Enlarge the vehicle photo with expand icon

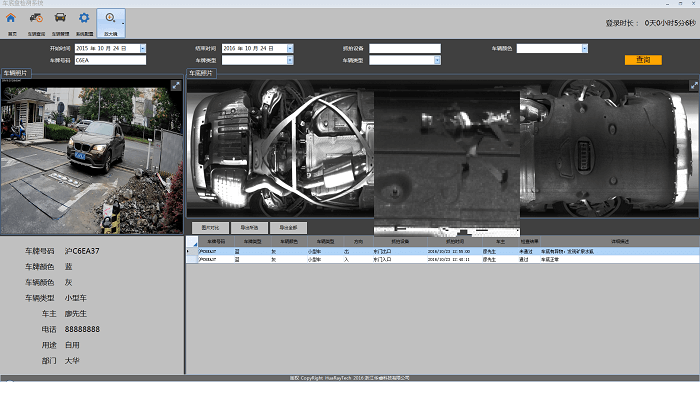pos(176,85)
